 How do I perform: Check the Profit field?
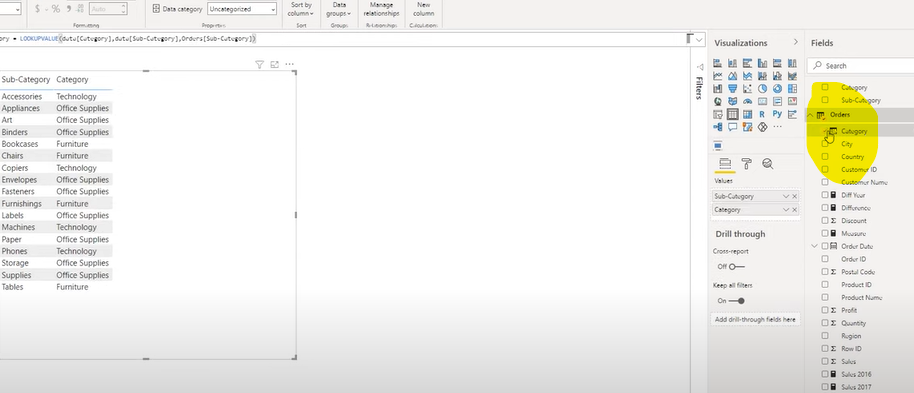click(825, 310)
